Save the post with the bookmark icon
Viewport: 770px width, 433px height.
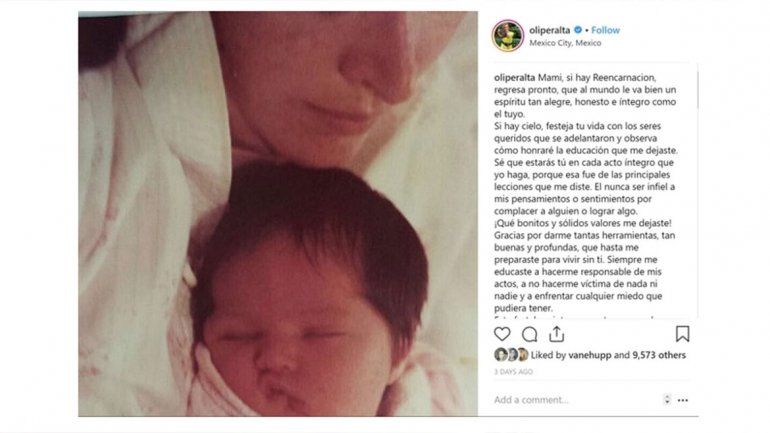(x=682, y=334)
